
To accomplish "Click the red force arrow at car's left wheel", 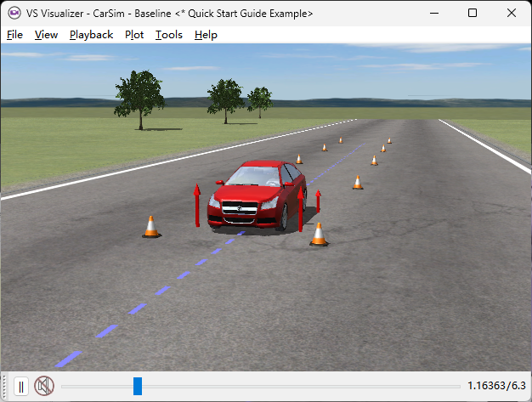I will click(196, 206).
